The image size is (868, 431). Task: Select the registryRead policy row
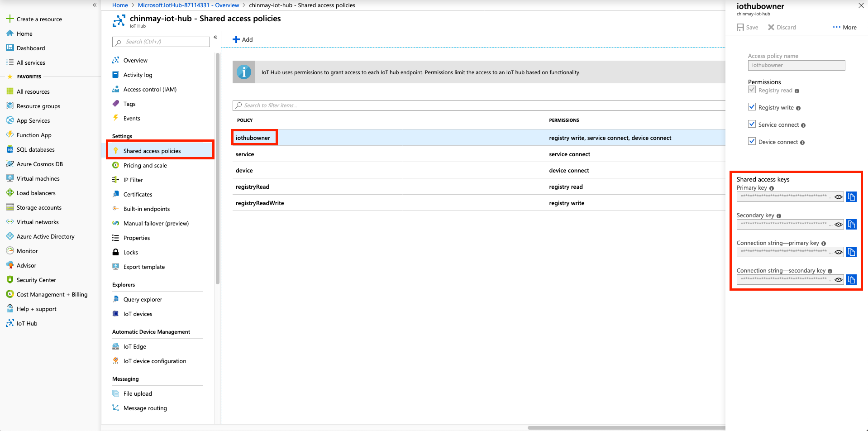(x=479, y=187)
